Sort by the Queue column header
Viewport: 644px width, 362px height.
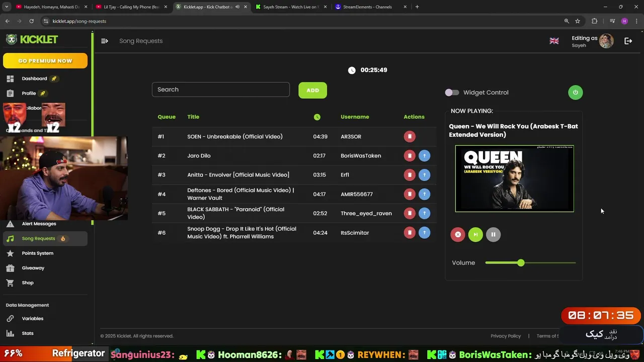(167, 117)
